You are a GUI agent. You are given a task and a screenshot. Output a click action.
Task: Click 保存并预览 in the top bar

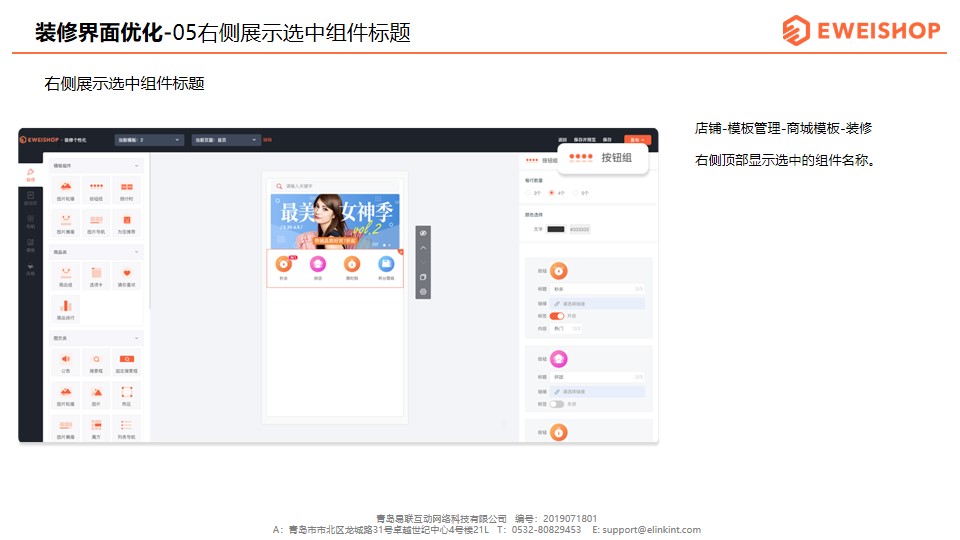coord(585,140)
